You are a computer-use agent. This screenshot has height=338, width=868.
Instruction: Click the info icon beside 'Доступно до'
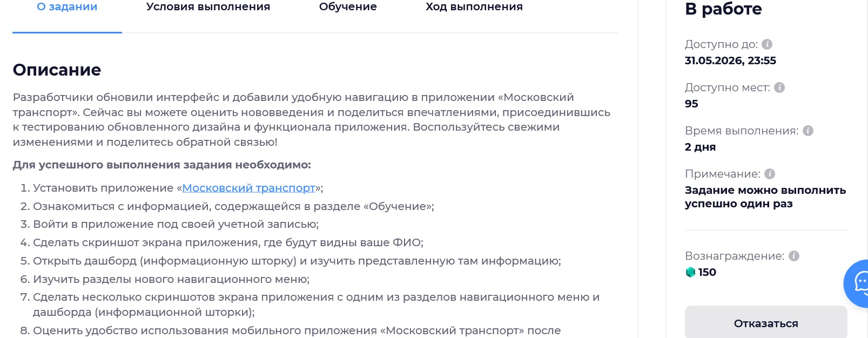click(767, 44)
